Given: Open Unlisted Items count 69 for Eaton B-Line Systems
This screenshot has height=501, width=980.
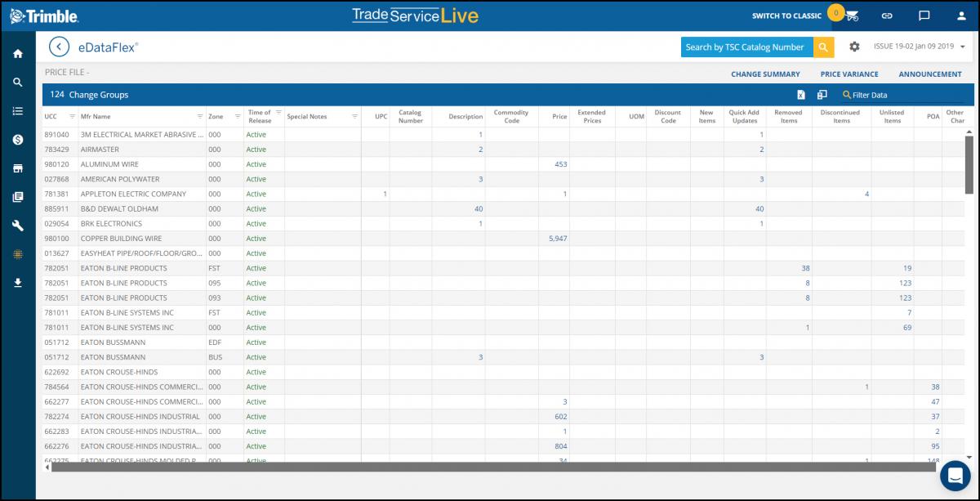Looking at the screenshot, I should click(x=907, y=328).
